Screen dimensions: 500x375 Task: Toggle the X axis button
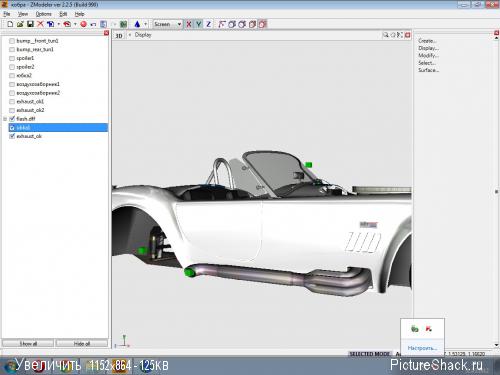[189, 24]
